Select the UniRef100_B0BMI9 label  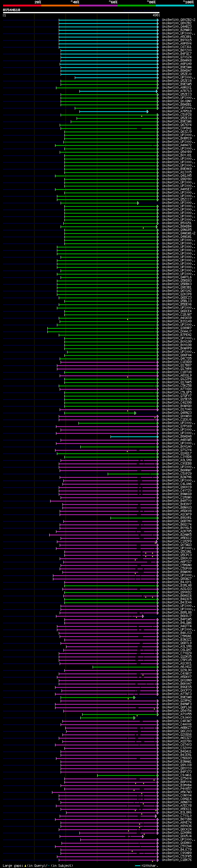coord(177,139)
